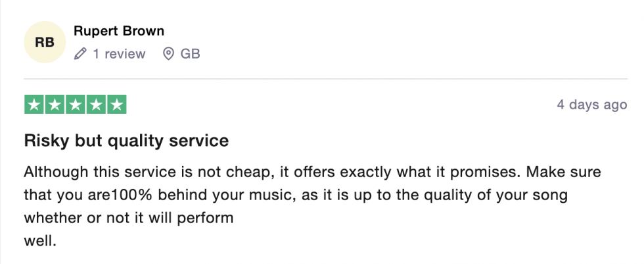Click the line starting "Although this service"
Viewport: 644px width, 264px height.
[x=313, y=172]
